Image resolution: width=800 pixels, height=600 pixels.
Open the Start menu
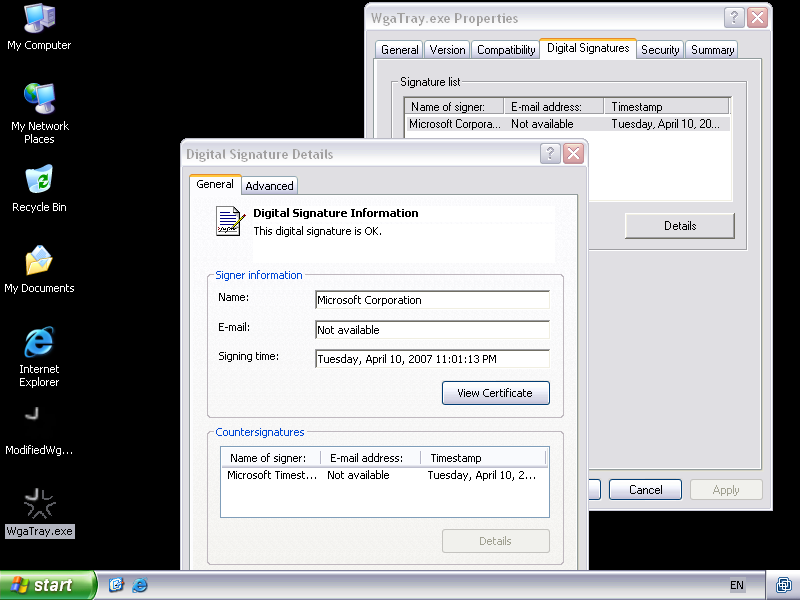point(48,585)
